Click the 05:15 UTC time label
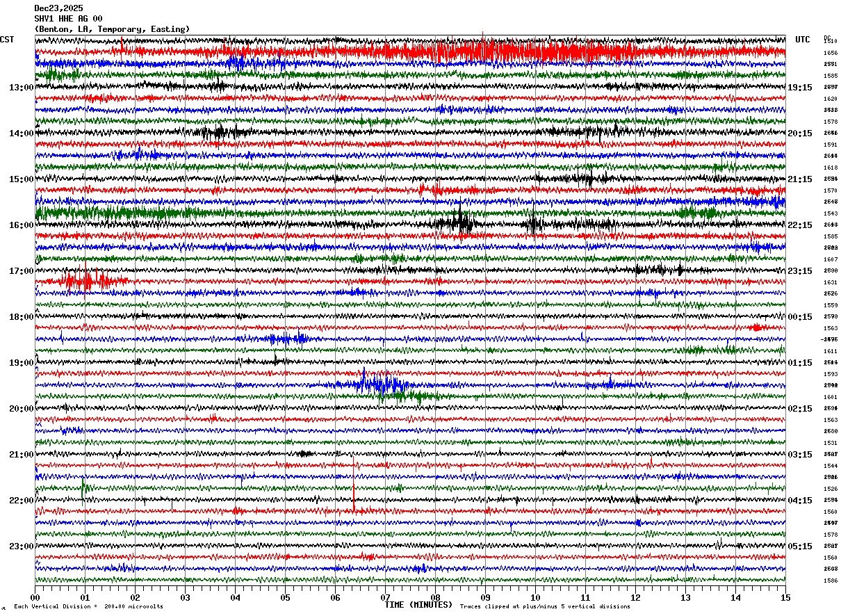 pos(800,546)
